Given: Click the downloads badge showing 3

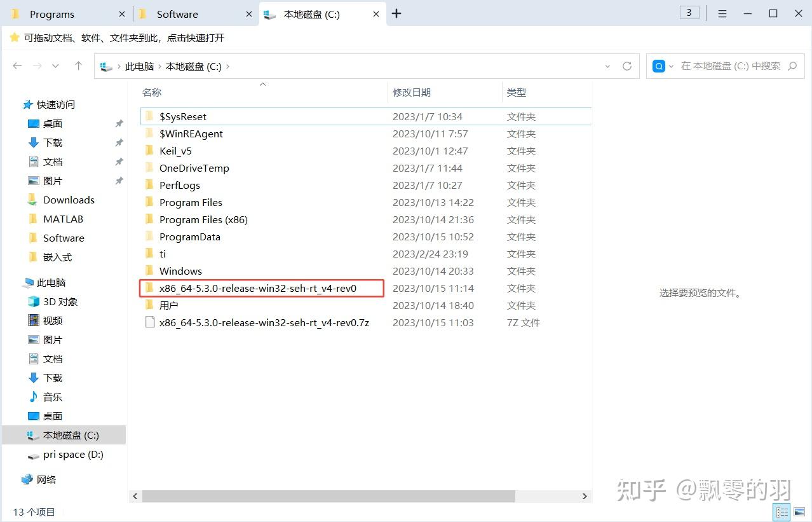Looking at the screenshot, I should [x=689, y=12].
